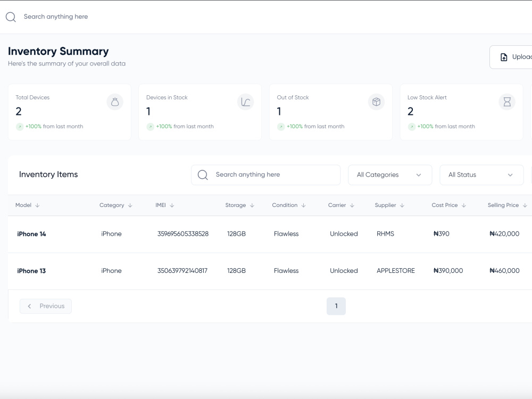Click cost price ₦390,000
This screenshot has width=532, height=399.
point(448,271)
